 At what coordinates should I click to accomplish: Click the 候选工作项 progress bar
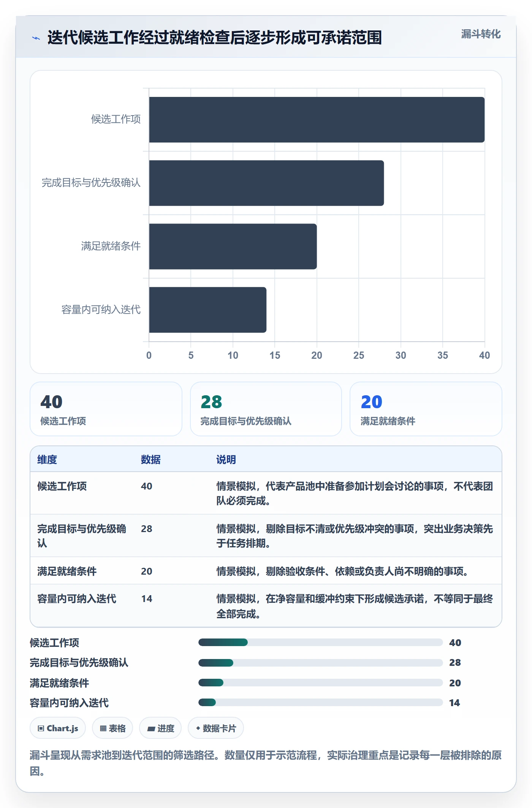coord(321,642)
